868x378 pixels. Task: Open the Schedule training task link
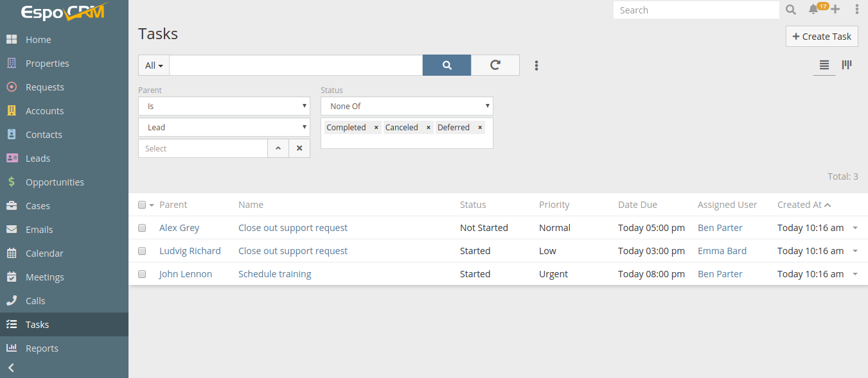[274, 274]
